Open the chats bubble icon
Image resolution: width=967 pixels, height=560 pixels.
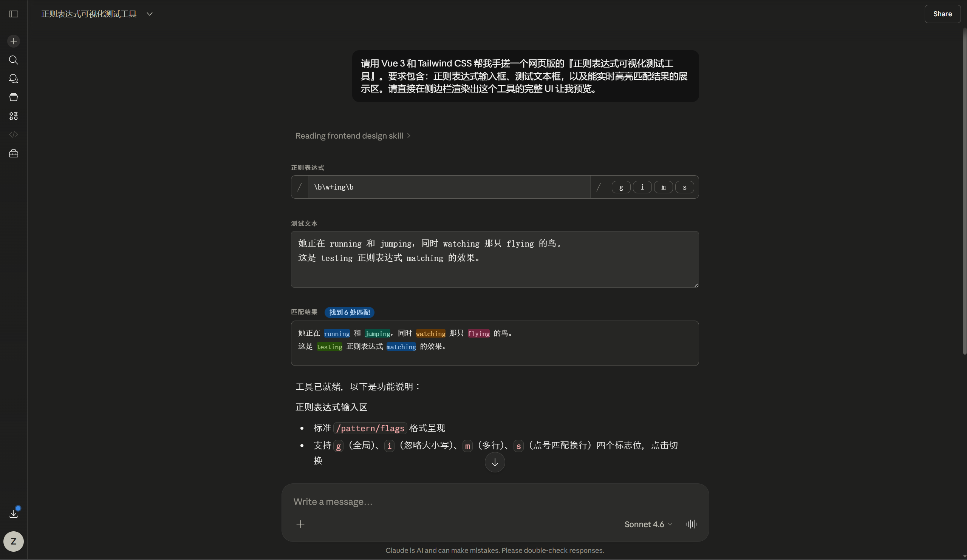[x=14, y=79]
